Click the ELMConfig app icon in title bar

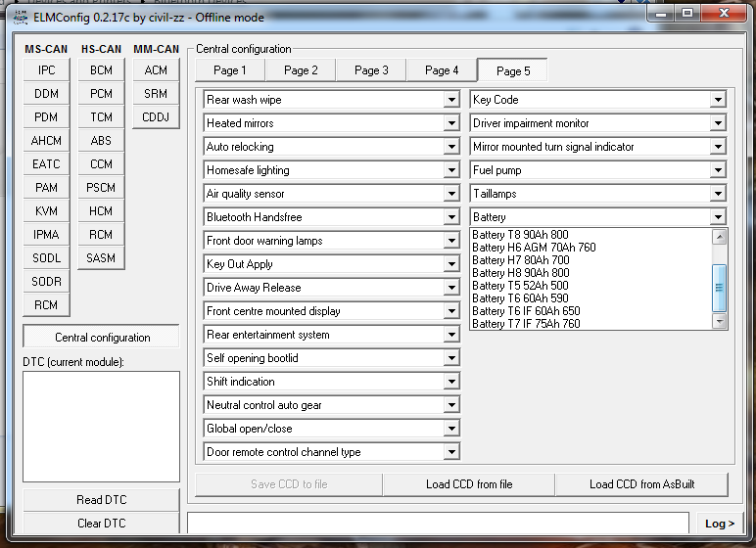(x=20, y=14)
